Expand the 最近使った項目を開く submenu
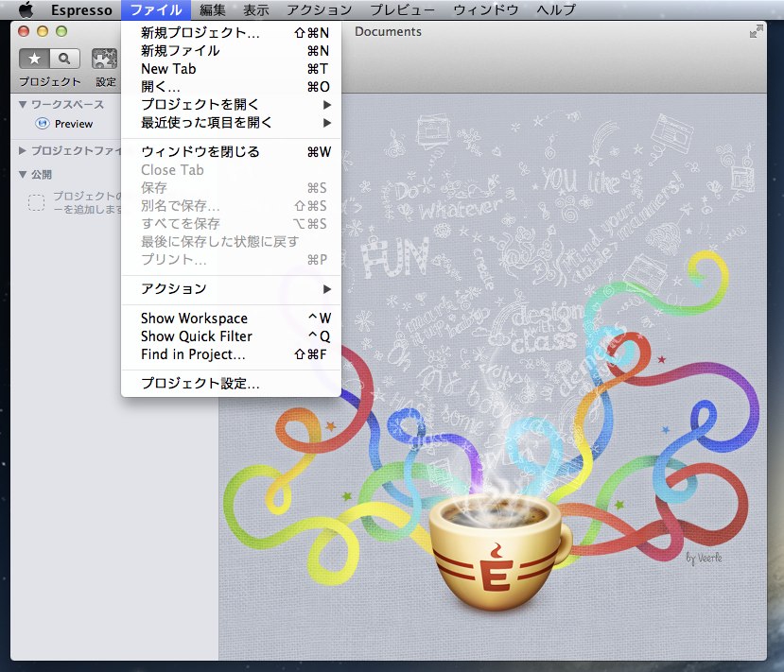This screenshot has height=672, width=784. point(231,123)
